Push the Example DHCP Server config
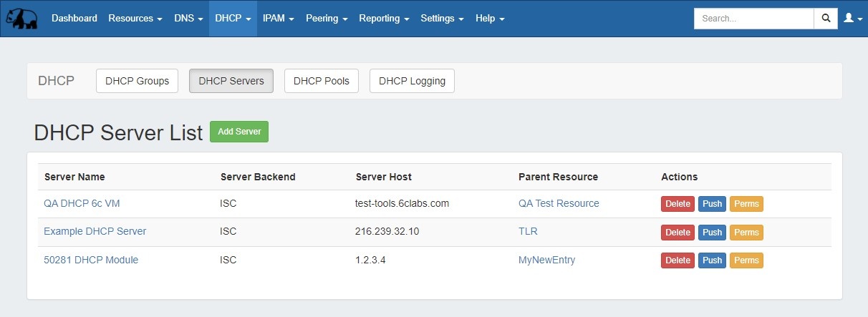The width and height of the screenshot is (868, 317). click(x=712, y=233)
